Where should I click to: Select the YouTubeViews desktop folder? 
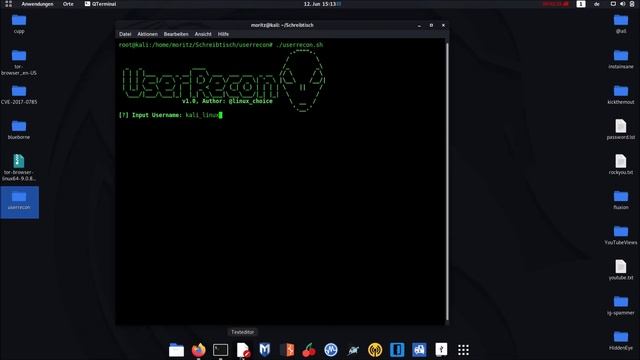621,235
